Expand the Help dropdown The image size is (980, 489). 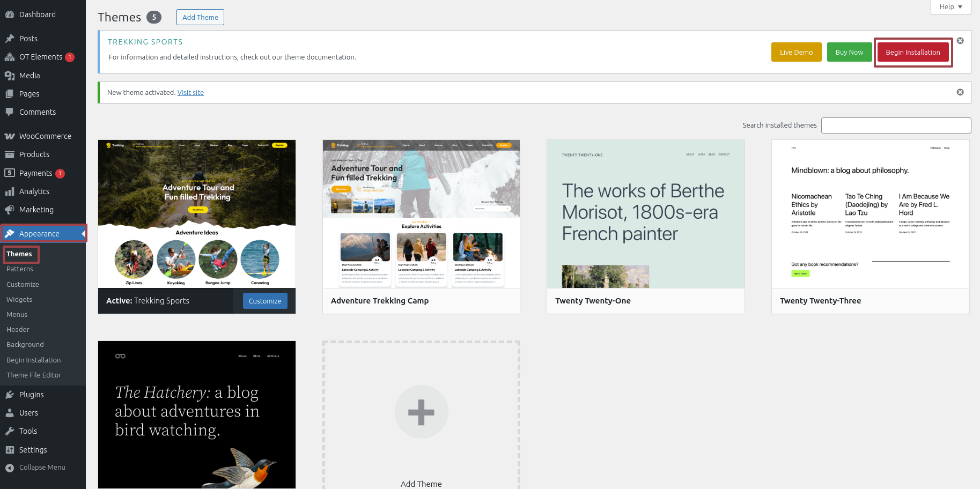(x=950, y=7)
